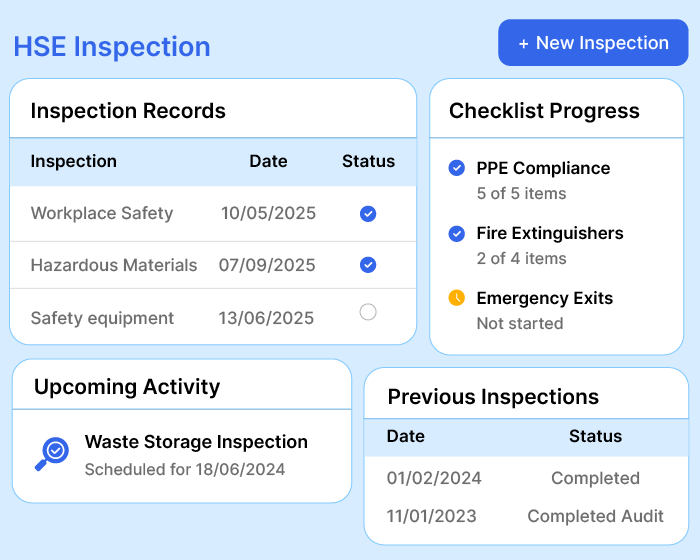Image resolution: width=700 pixels, height=560 pixels.
Task: Open the Fire Extinguishers checklist item
Action: pyautogui.click(x=549, y=233)
